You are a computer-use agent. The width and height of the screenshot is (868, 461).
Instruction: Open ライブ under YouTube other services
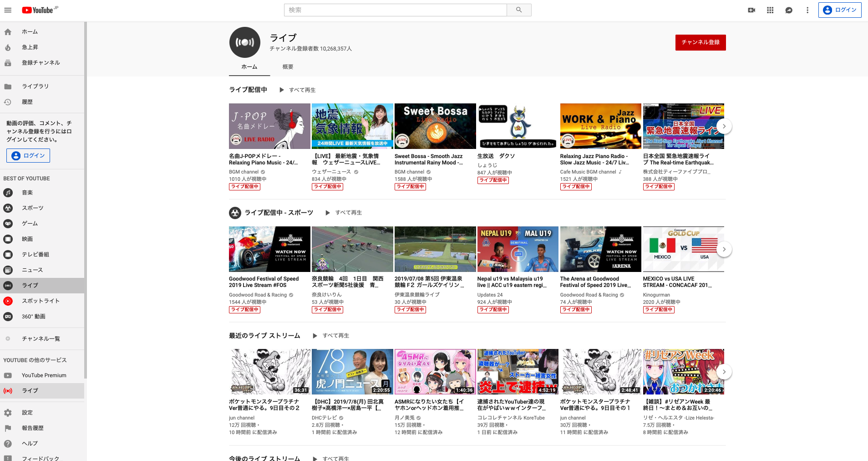42,391
